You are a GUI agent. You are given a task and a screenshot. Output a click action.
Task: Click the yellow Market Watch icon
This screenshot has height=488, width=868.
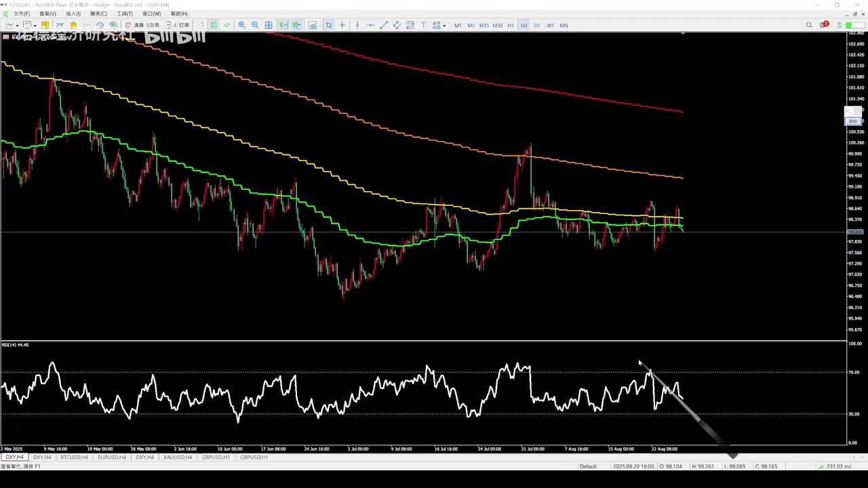pos(45,25)
